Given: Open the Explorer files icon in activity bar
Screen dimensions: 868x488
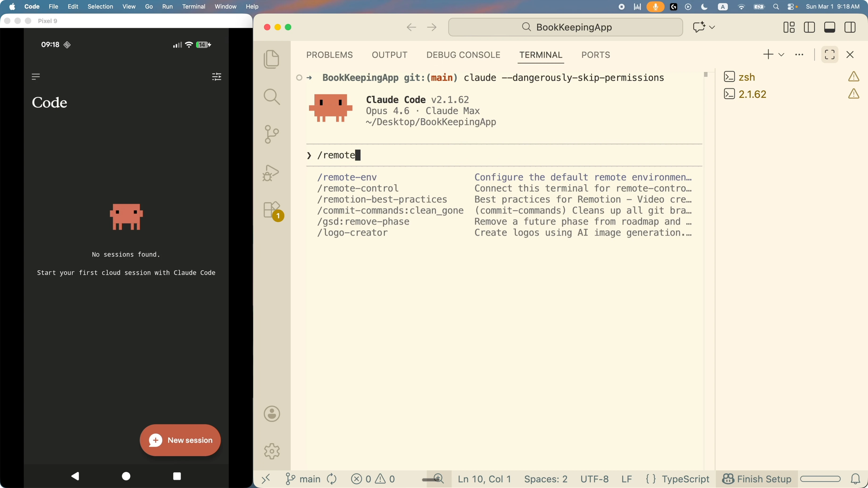Looking at the screenshot, I should [x=271, y=59].
